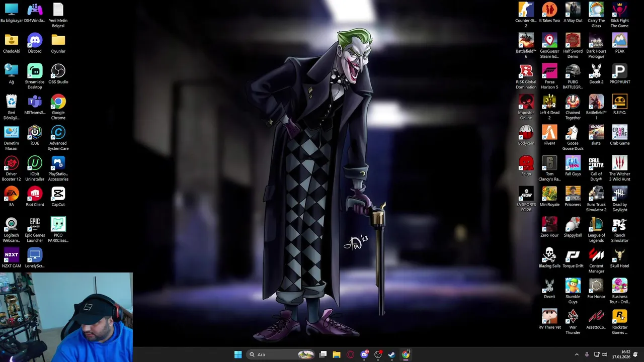
Task: Select the FiveM icon
Action: click(549, 136)
